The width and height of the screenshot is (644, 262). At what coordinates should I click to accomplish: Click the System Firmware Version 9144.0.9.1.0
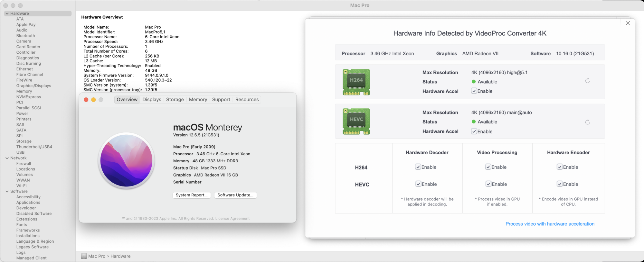[x=156, y=75]
